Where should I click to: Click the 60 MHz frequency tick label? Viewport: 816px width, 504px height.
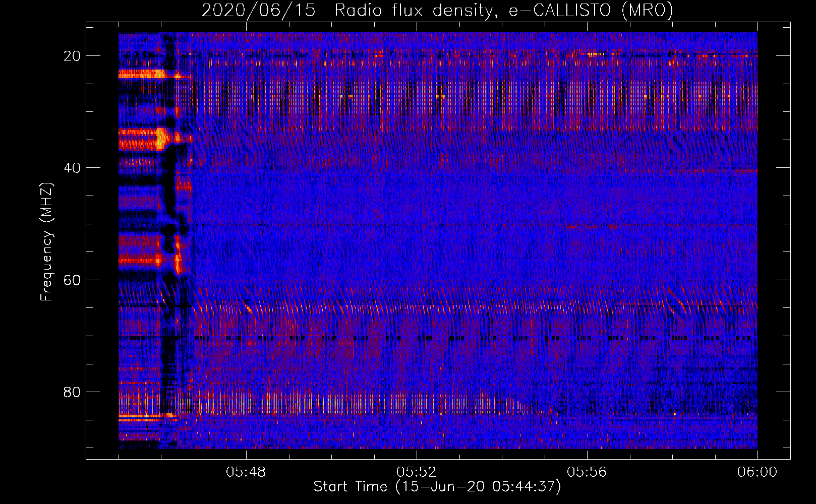pos(73,280)
